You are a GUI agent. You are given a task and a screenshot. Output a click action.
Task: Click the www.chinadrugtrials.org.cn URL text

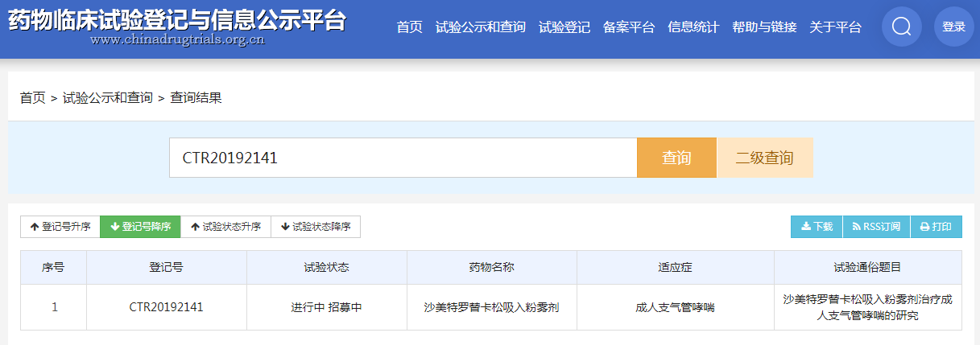(177, 40)
